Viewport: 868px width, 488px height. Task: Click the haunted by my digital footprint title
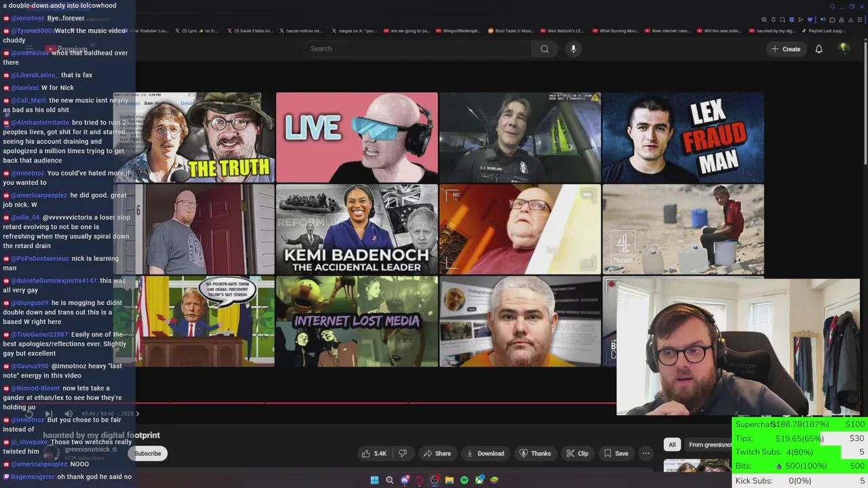[x=102, y=435]
